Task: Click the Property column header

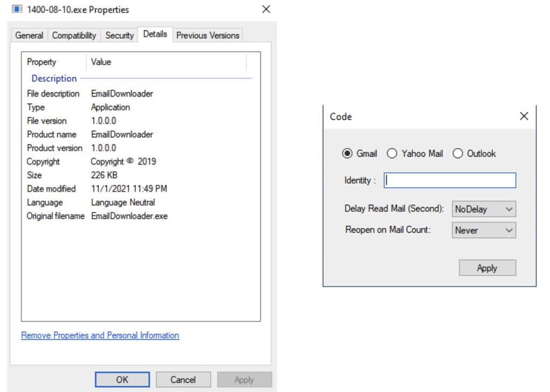Action: pos(40,62)
